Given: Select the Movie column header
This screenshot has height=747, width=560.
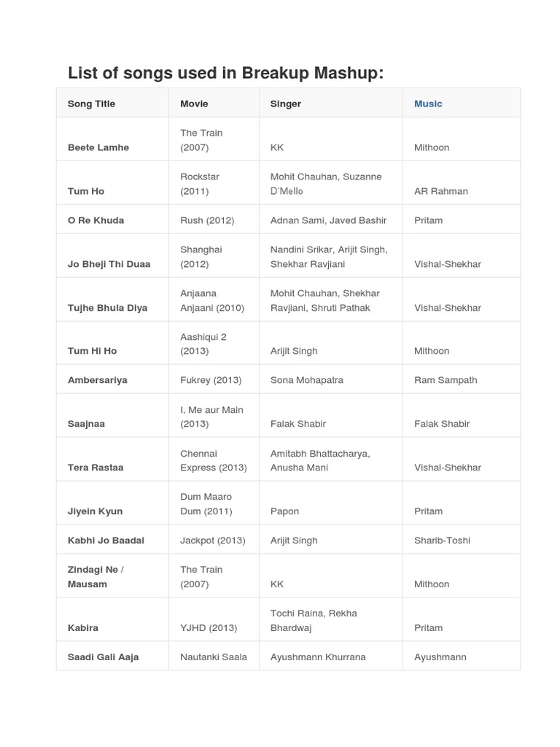Looking at the screenshot, I should [x=194, y=104].
